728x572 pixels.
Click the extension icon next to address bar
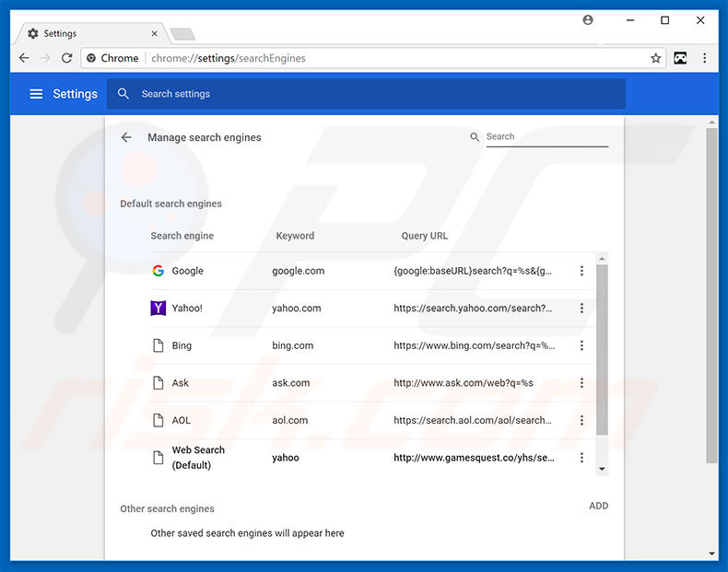click(680, 58)
